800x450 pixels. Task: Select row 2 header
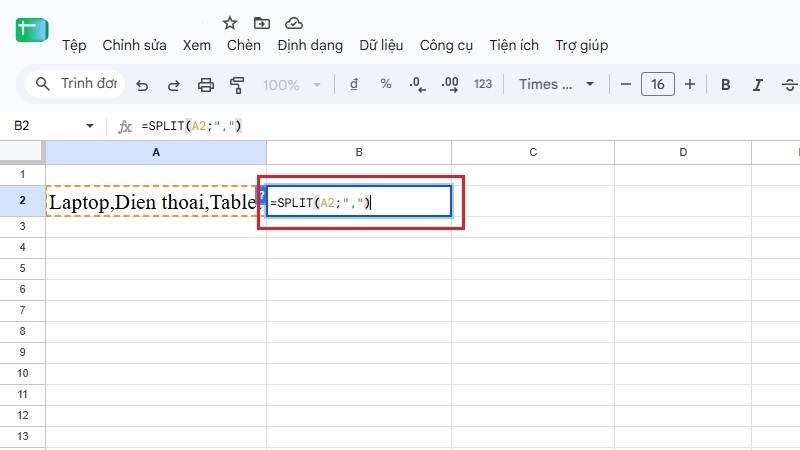[22, 201]
